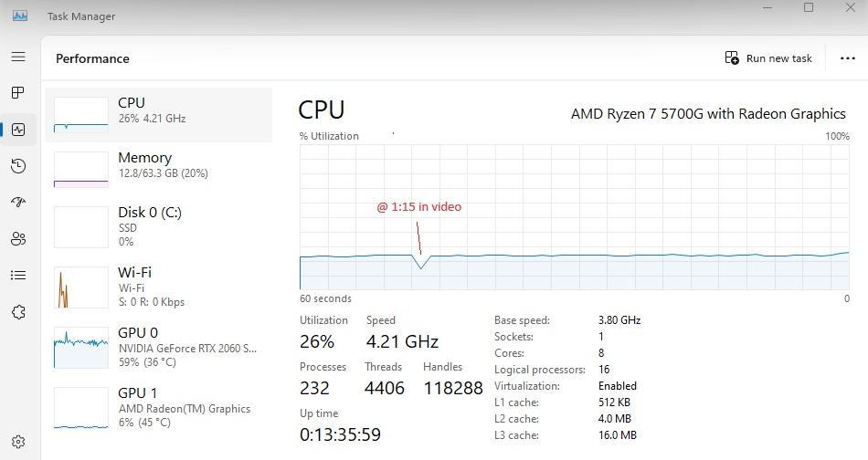Open the three-dots more options menu
Image resolution: width=868 pixels, height=460 pixels.
click(847, 58)
